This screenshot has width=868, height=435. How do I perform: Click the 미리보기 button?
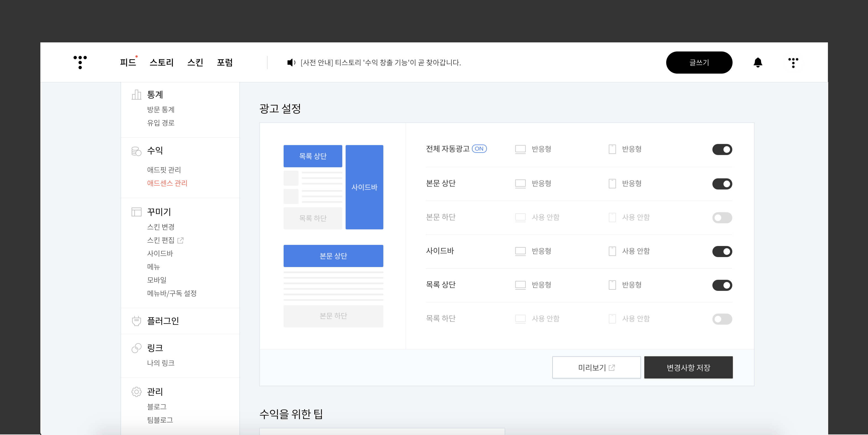596,367
